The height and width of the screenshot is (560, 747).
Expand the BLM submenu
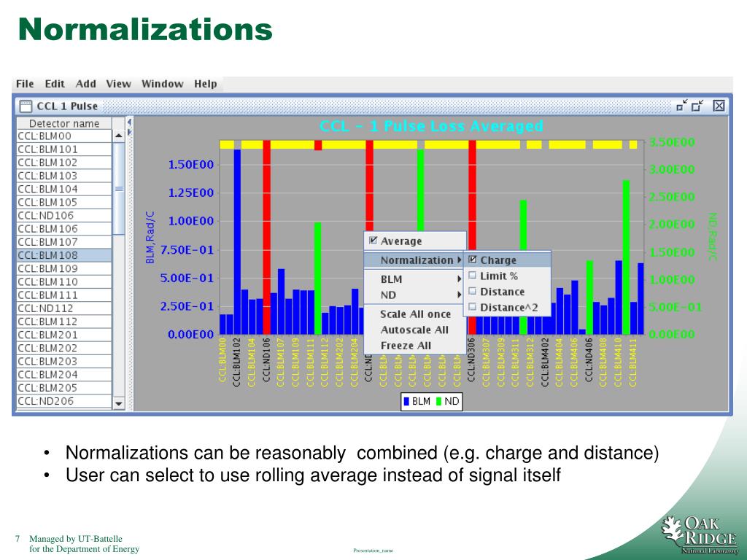click(415, 279)
